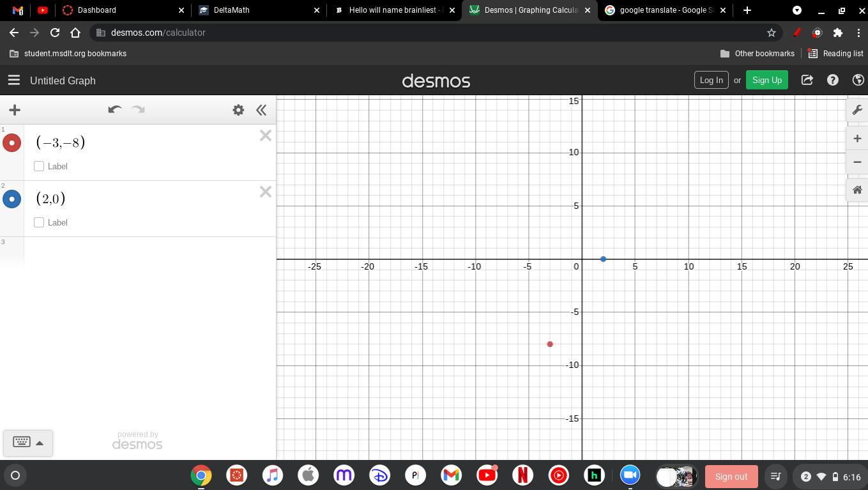This screenshot has width=868, height=490.
Task: Close the Desmos Graphing Calculator tab
Action: (x=588, y=10)
